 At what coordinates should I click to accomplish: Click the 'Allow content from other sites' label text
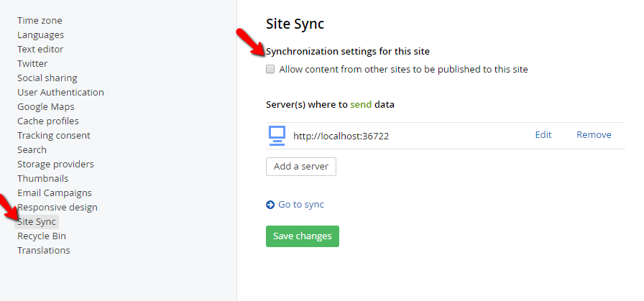403,70
